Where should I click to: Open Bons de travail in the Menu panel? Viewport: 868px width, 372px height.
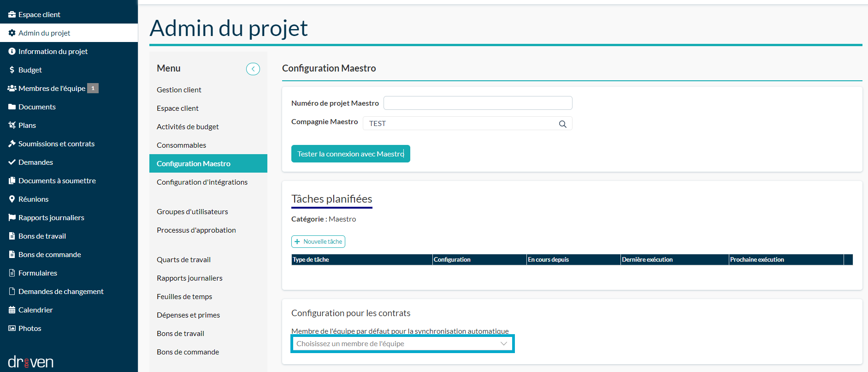coord(208,333)
